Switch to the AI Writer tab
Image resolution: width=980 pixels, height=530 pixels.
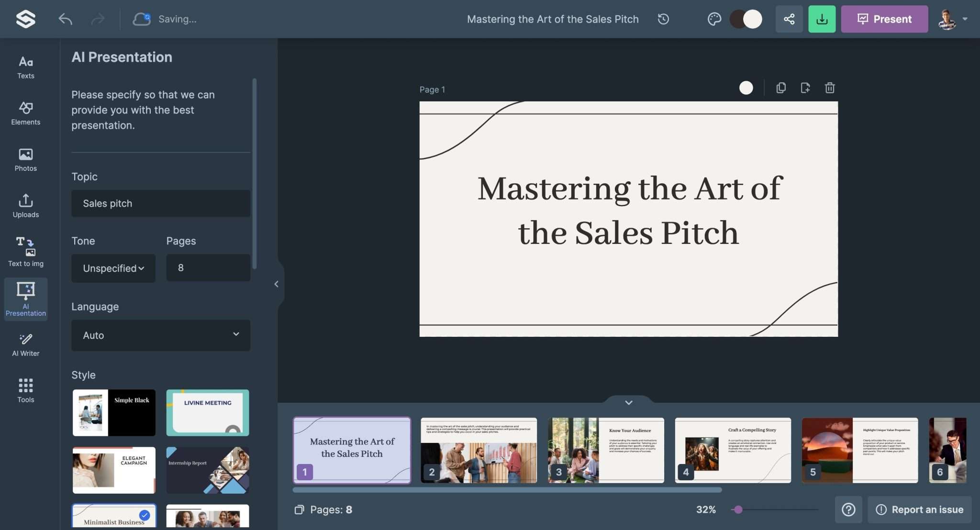pos(26,345)
